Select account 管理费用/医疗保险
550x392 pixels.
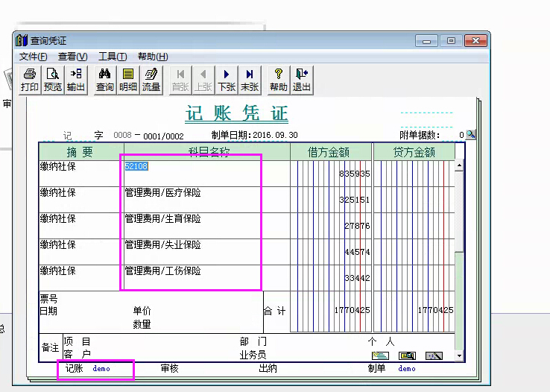point(162,192)
